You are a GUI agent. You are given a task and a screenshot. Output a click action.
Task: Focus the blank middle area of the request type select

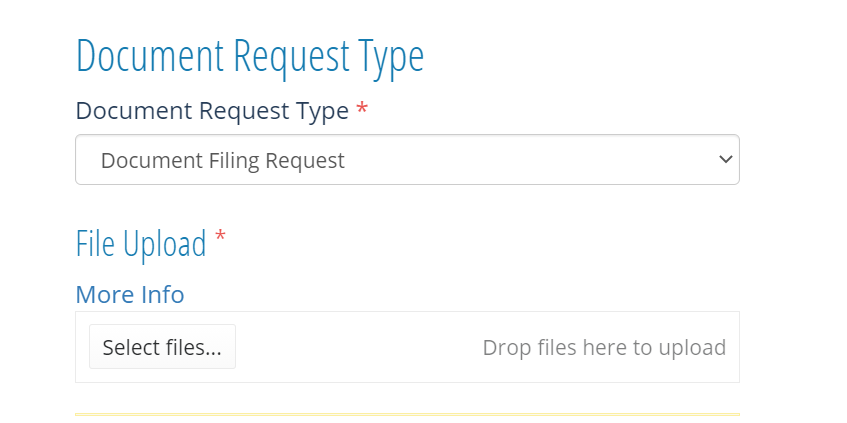(x=529, y=160)
